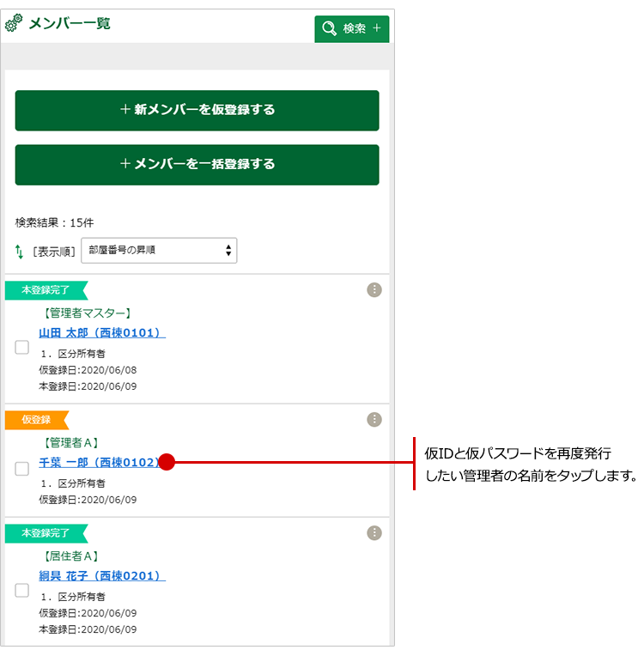Open member link 網具 花子（西棟0201）

pyautogui.click(x=102, y=575)
